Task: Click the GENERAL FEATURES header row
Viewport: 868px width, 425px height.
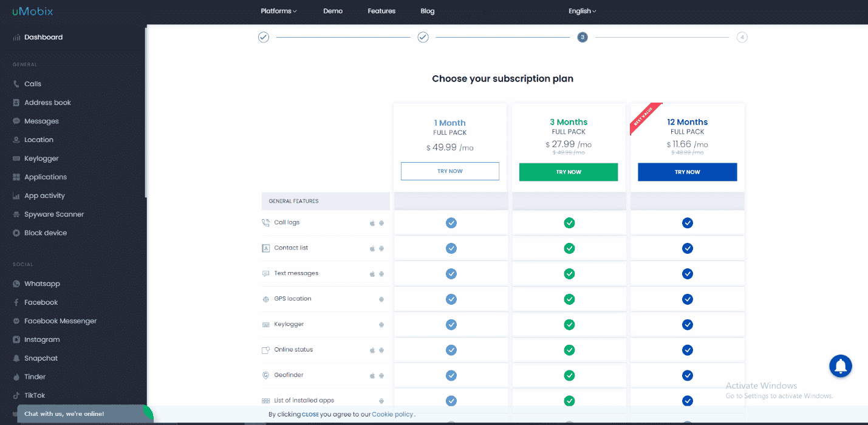Action: click(x=326, y=201)
